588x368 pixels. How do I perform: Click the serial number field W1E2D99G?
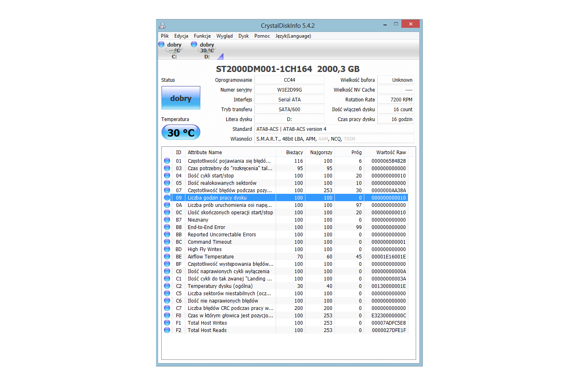point(290,90)
